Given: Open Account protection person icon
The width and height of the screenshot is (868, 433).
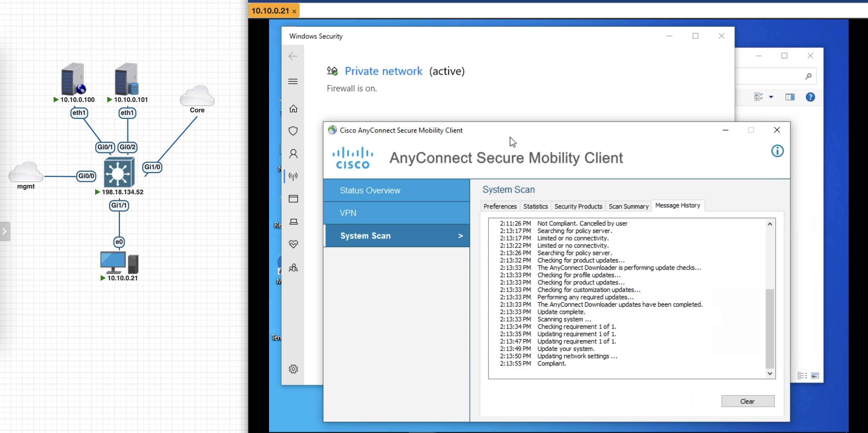Looking at the screenshot, I should 293,154.
